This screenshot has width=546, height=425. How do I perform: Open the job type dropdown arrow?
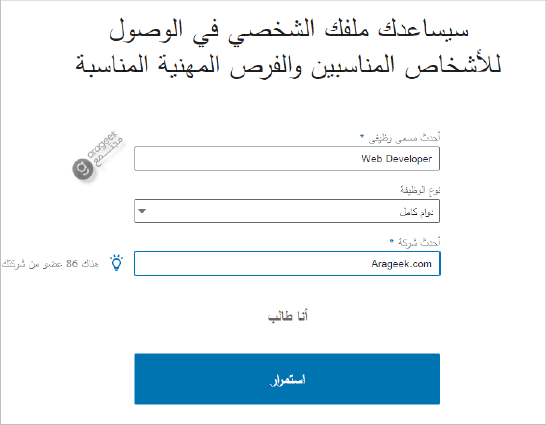[x=142, y=211]
